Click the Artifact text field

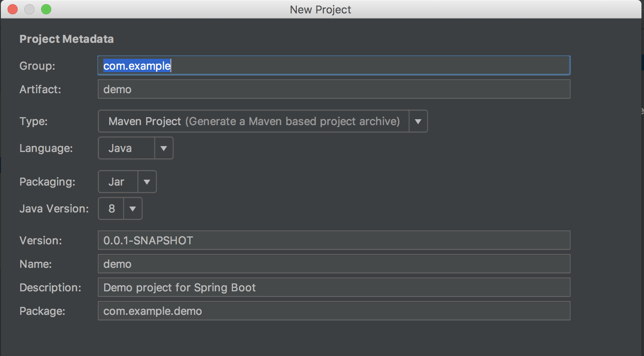(x=334, y=89)
